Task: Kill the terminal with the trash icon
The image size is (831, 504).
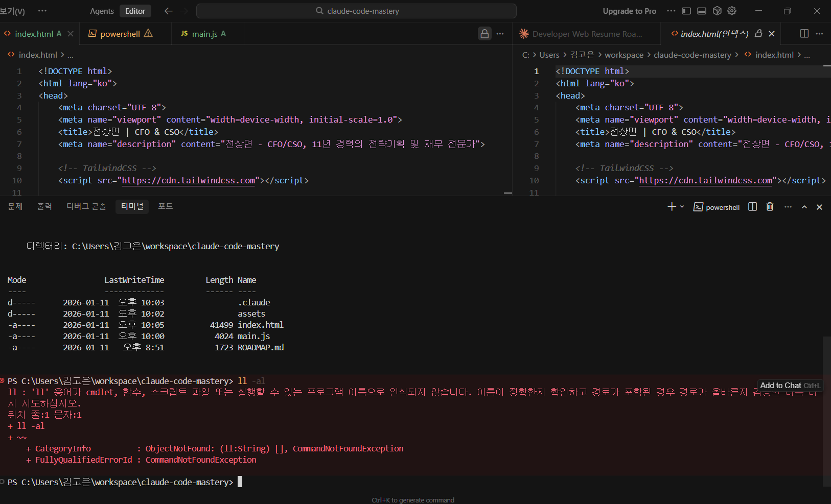Action: coord(770,207)
